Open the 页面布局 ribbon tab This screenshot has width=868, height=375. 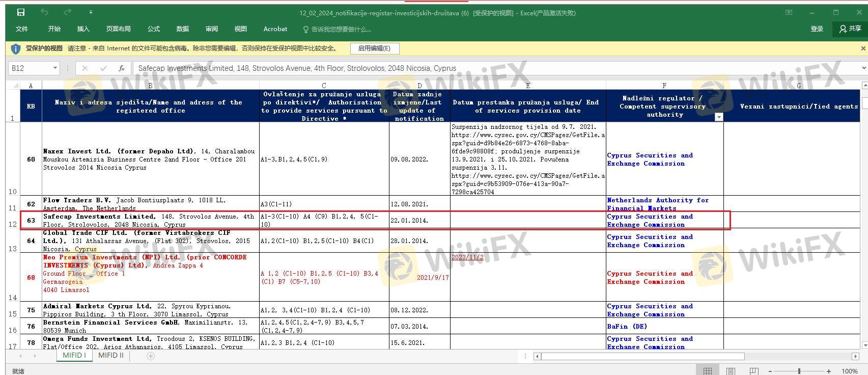click(118, 29)
